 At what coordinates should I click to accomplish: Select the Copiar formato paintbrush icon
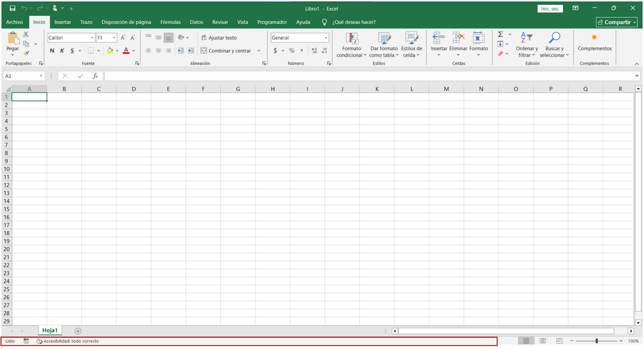point(26,53)
